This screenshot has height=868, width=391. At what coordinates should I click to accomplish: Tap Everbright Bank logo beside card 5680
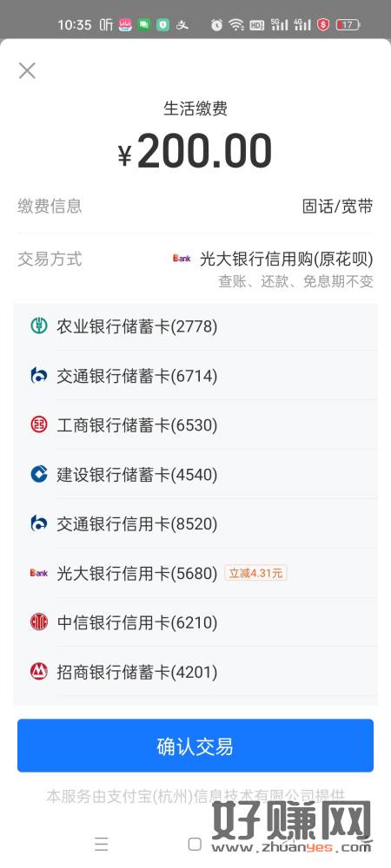[x=38, y=573]
